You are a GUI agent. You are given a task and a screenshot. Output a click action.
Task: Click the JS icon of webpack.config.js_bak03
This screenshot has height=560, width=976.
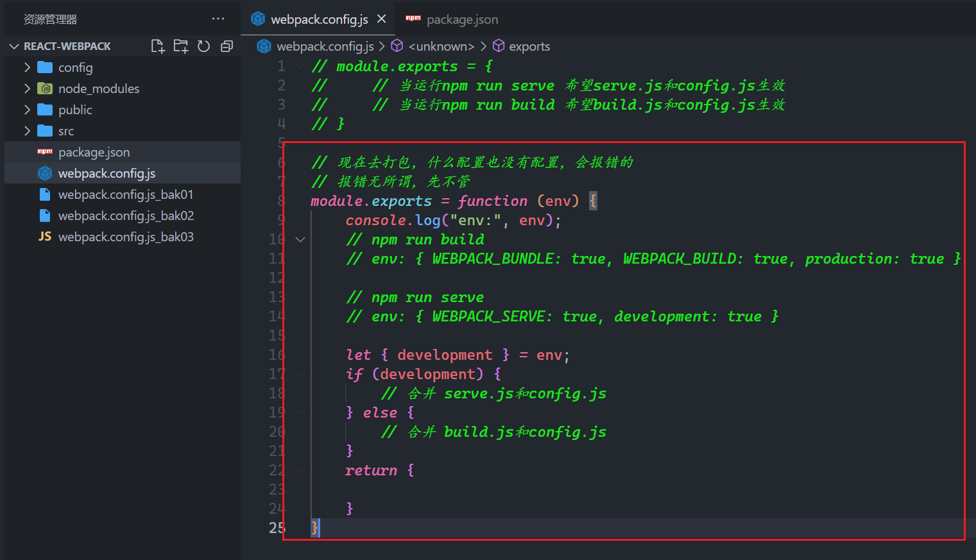tap(45, 237)
